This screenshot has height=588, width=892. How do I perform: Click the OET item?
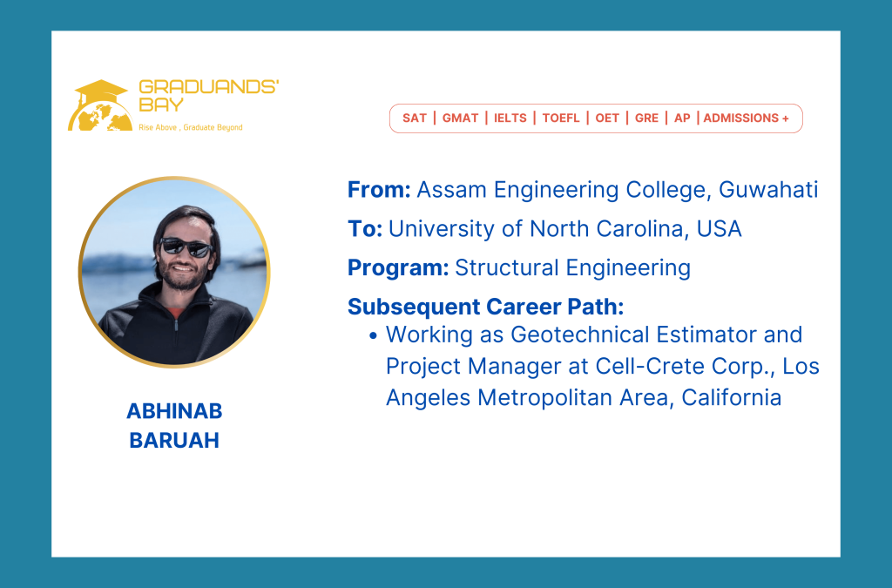[607, 118]
